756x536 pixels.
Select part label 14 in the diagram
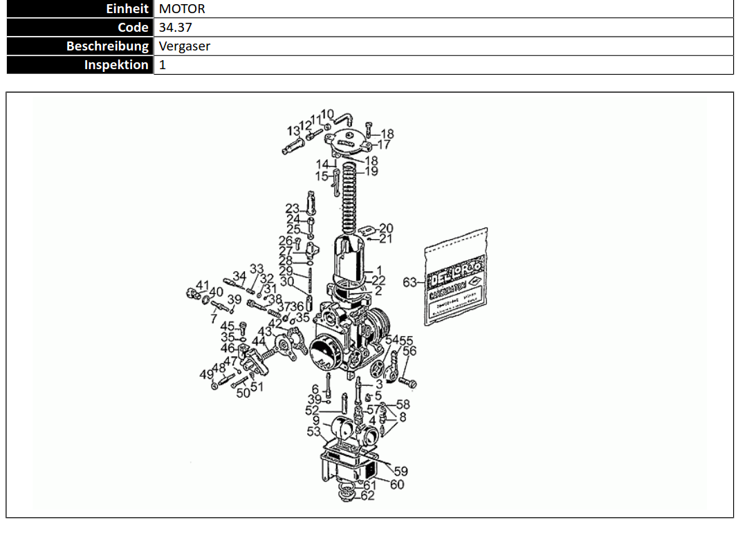click(322, 165)
